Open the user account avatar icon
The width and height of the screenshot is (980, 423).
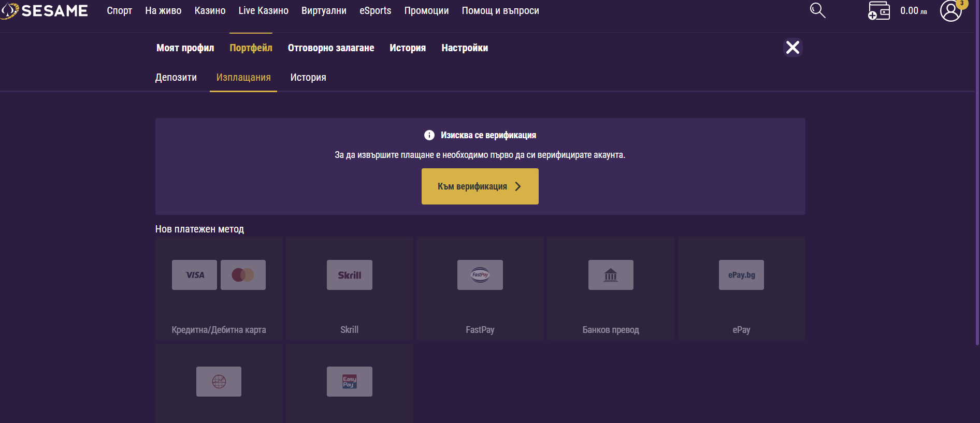click(x=951, y=11)
